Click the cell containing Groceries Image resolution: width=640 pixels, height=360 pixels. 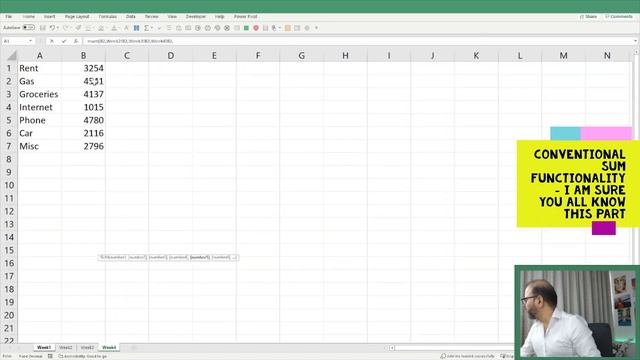click(x=40, y=94)
